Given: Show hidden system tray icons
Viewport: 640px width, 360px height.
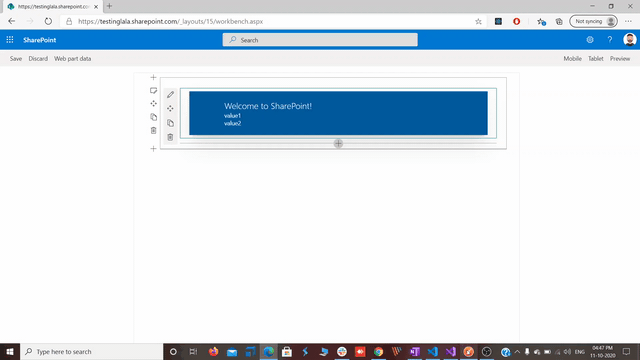Looking at the screenshot, I should click(517, 351).
